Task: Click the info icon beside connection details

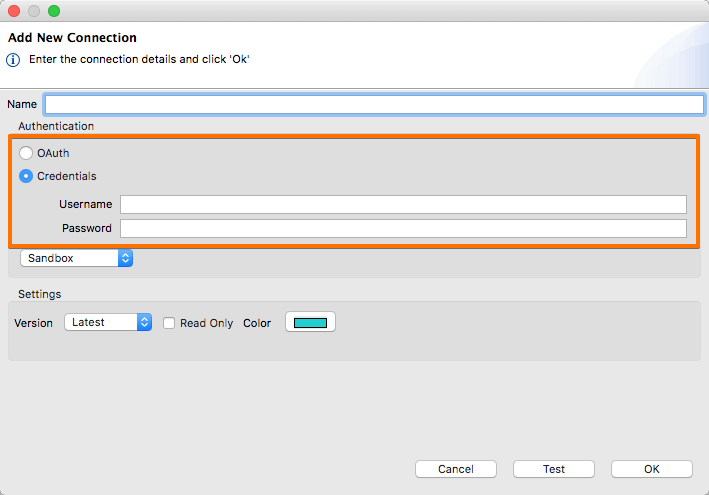Action: [x=14, y=59]
